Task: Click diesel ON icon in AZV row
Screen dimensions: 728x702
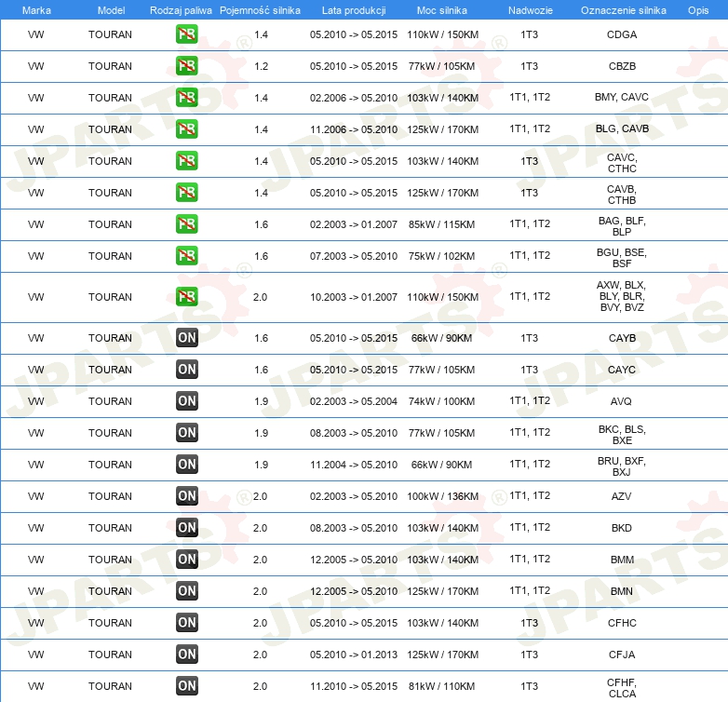Action: pos(187,496)
